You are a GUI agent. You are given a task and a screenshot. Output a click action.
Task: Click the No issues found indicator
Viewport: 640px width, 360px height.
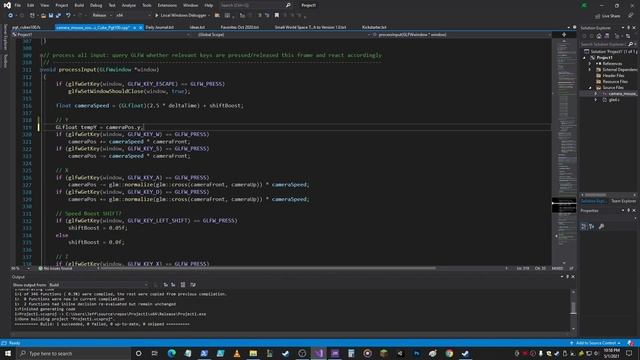(x=55, y=269)
